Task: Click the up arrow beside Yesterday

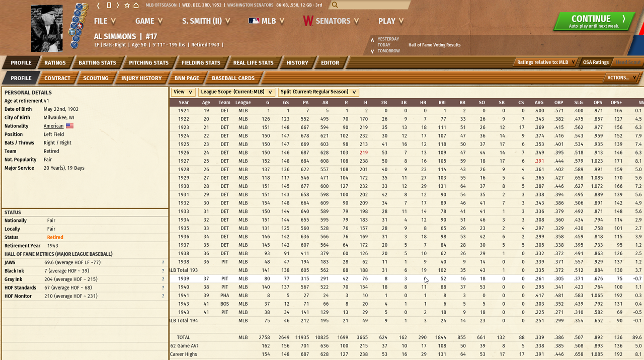Action: [x=372, y=39]
